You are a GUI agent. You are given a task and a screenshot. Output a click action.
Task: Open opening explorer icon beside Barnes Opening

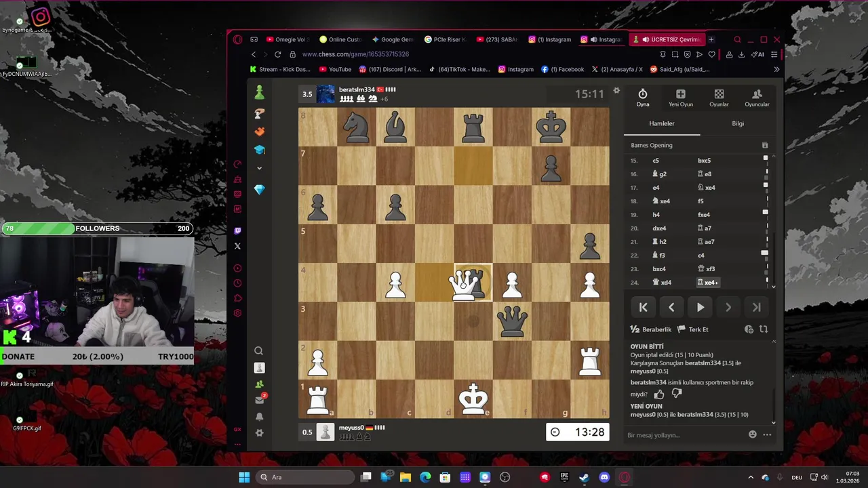click(765, 145)
